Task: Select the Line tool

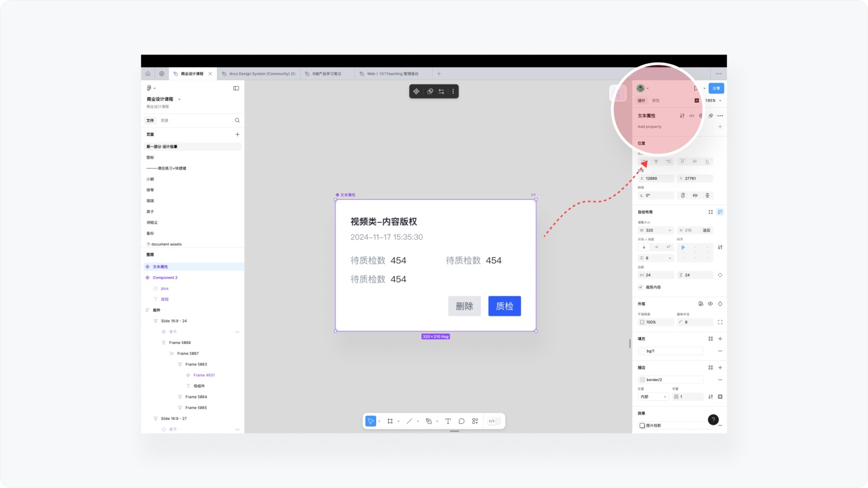Action: coord(409,421)
